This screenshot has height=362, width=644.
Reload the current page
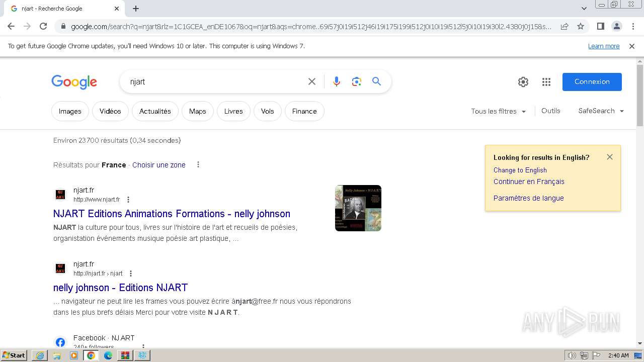43,26
